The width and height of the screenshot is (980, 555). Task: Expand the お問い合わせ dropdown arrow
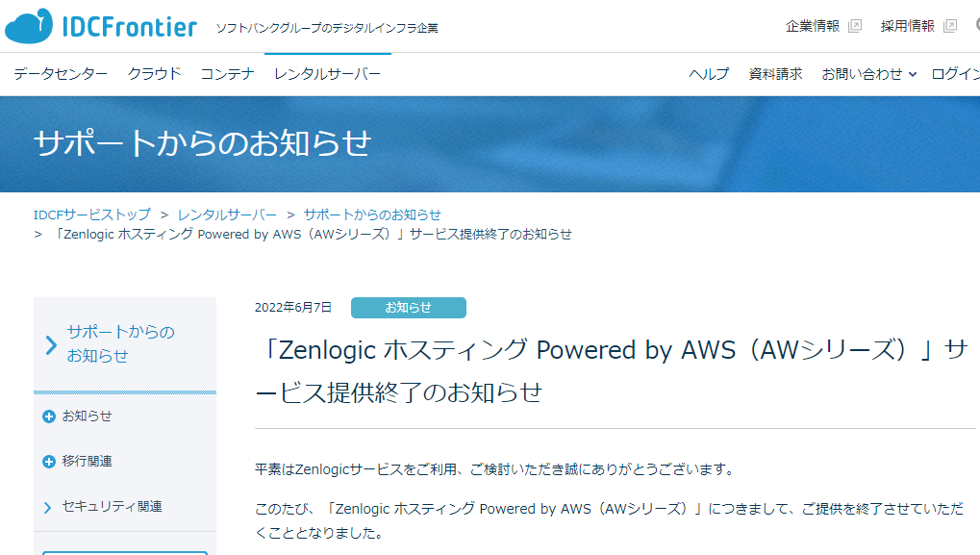click(913, 74)
